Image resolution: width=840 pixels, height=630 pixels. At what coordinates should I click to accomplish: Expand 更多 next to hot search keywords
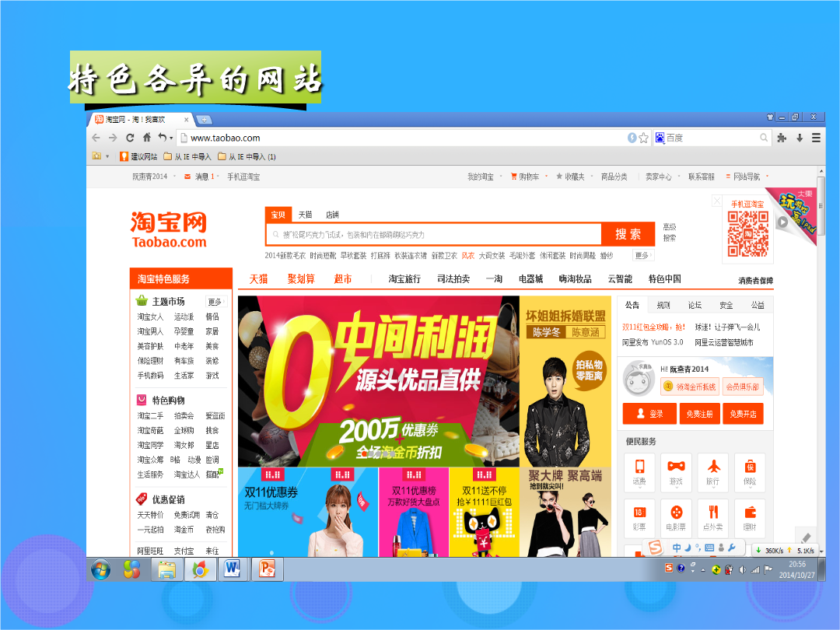tap(643, 256)
